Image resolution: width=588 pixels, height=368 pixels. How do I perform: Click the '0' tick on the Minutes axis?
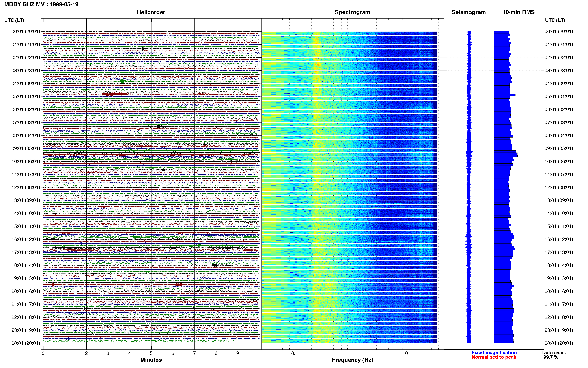click(x=43, y=353)
